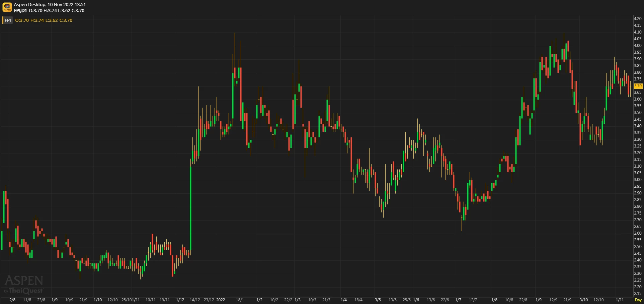Click the FPI,D1 title text
Viewport: 644px width, 304px height.
[20, 11]
